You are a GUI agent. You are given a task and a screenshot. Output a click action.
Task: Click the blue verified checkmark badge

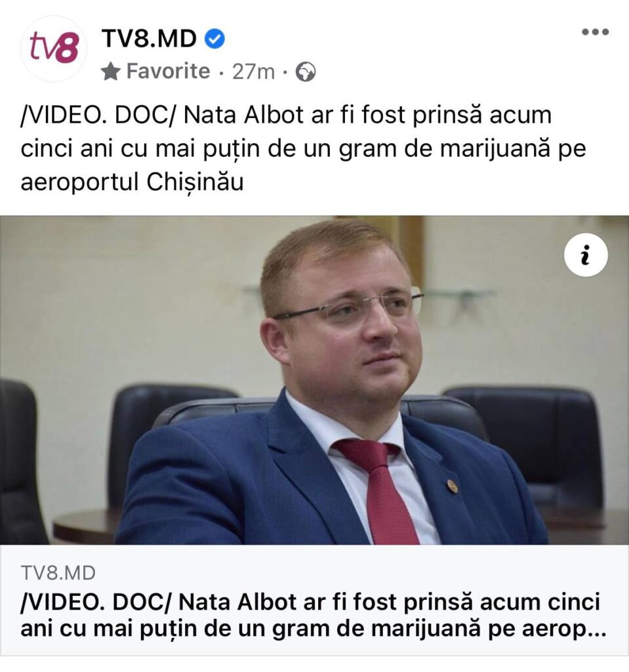pos(214,39)
